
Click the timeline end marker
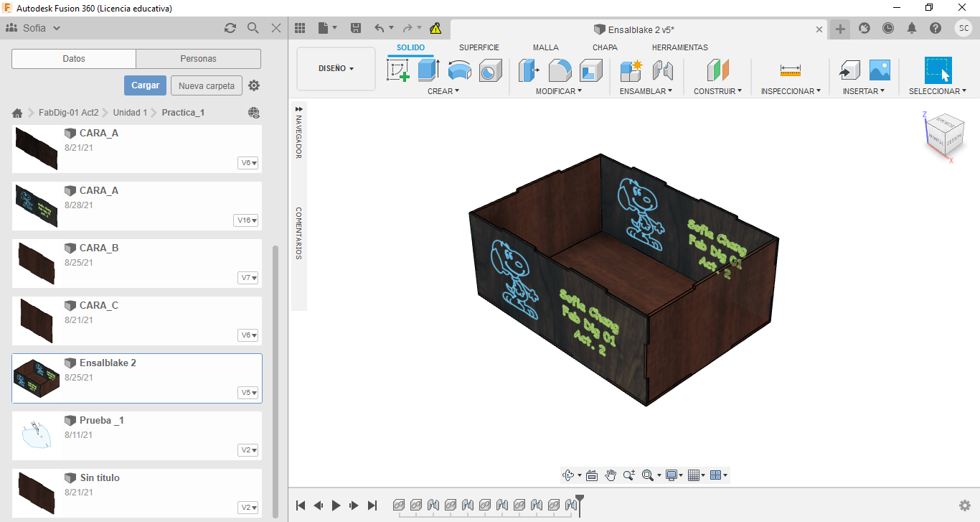[580, 505]
